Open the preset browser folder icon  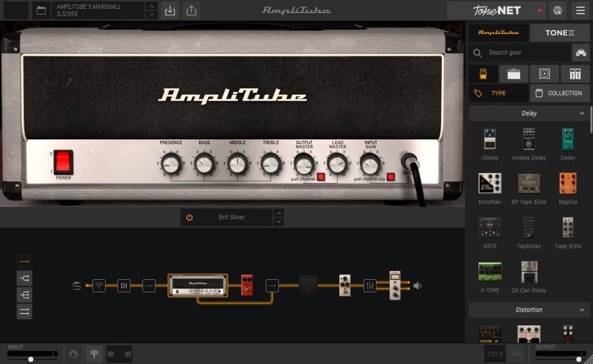point(42,10)
